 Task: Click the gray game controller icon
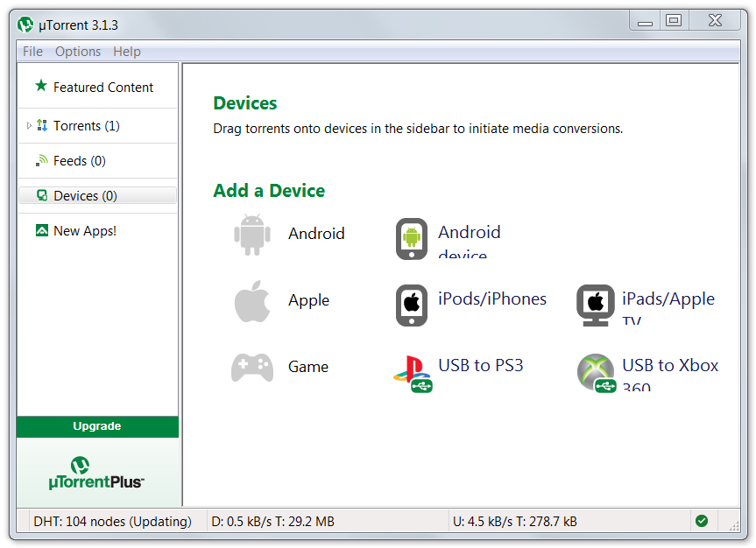click(252, 368)
